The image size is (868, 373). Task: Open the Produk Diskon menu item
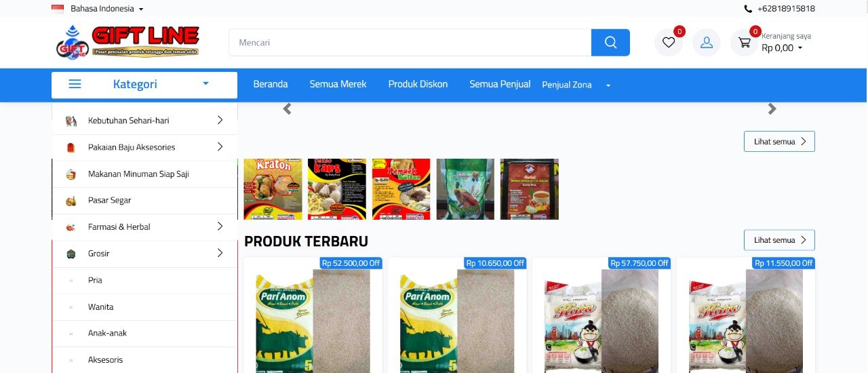coord(418,84)
